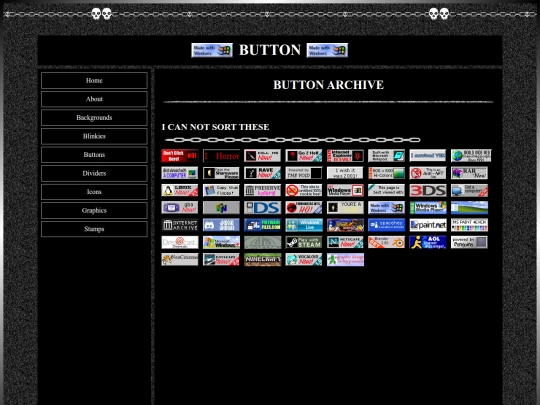
Task: Select the Play with Steam badge
Action: 304,242
